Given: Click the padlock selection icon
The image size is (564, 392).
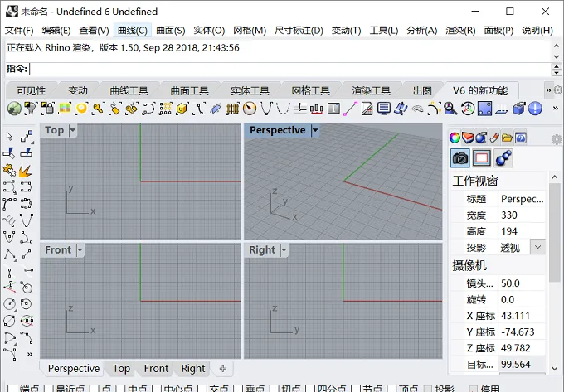Looking at the screenshot, I should pos(48,108).
